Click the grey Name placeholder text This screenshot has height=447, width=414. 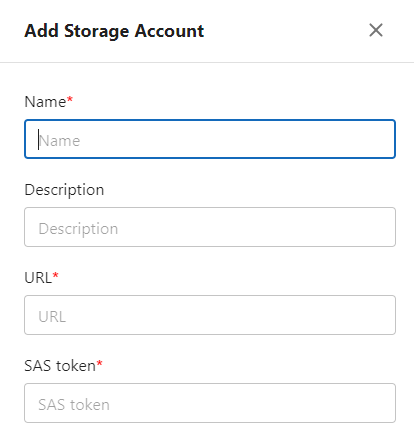point(60,141)
